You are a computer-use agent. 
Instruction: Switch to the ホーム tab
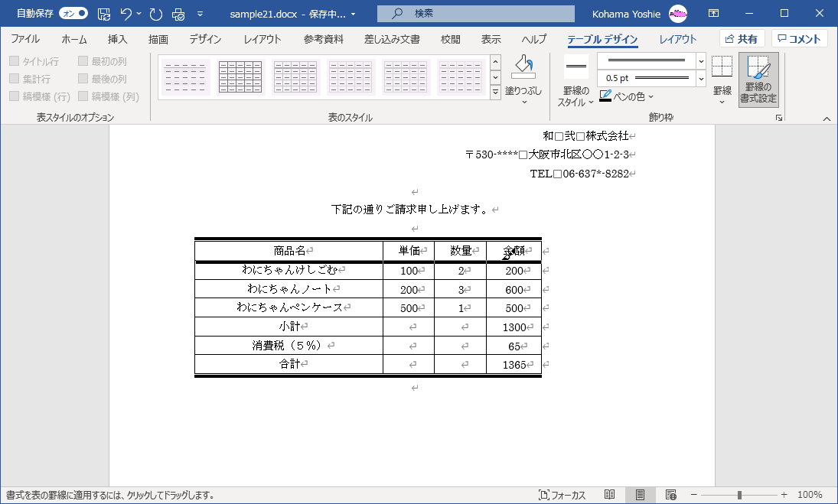(x=73, y=39)
